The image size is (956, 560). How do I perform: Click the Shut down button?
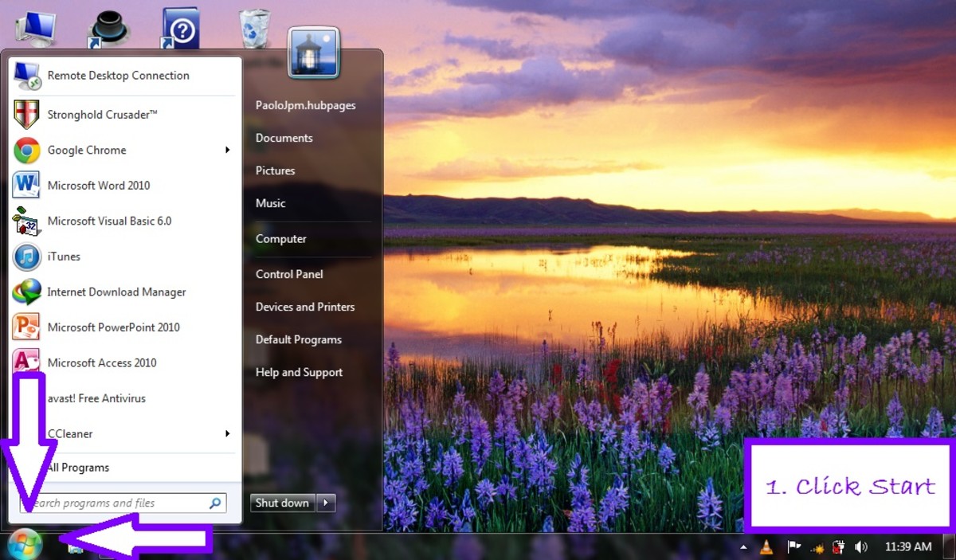coord(281,503)
